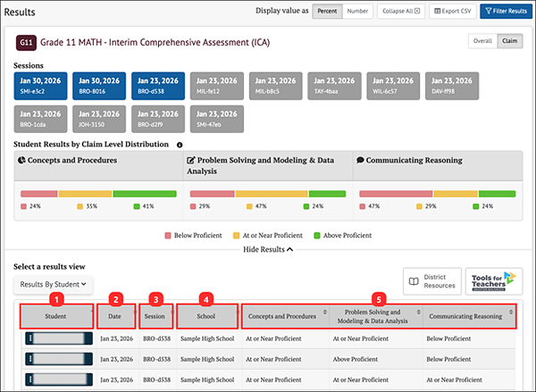Toggle session DAV-ff98
The image size is (536, 392).
(452, 86)
